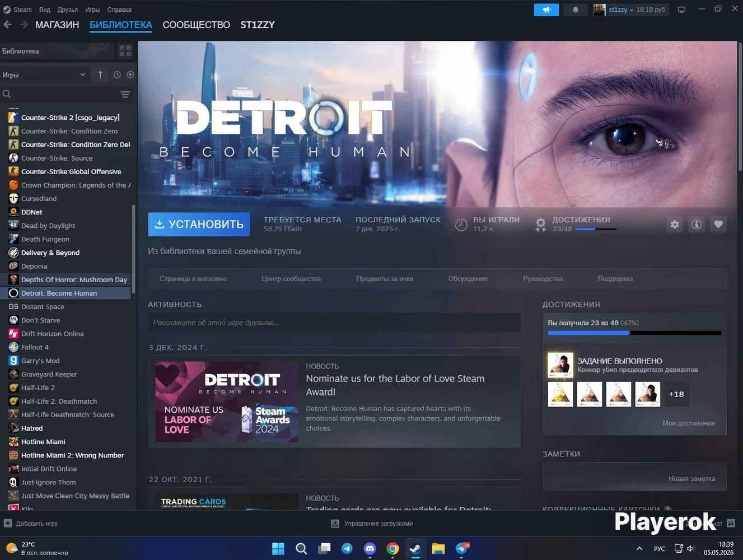This screenshot has height=560, width=743.
Task: Open Мои достижения link
Action: [x=689, y=423]
